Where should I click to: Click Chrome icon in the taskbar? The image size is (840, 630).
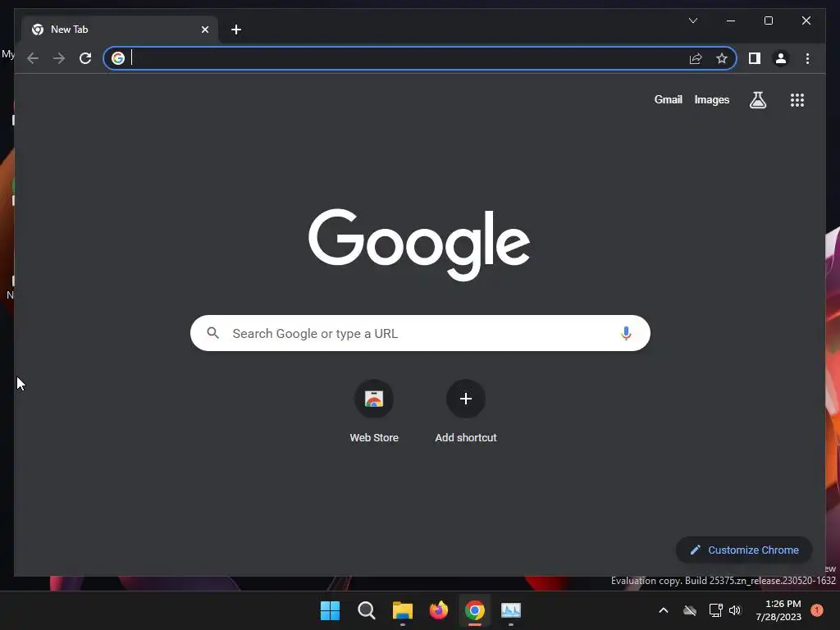pyautogui.click(x=475, y=610)
